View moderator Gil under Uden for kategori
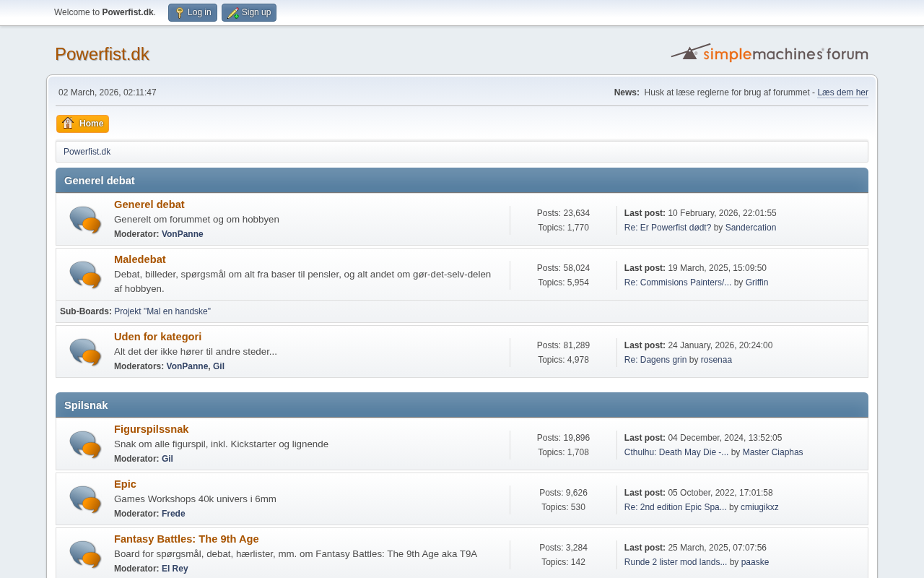Image resolution: width=924 pixels, height=578 pixels. pos(219,366)
